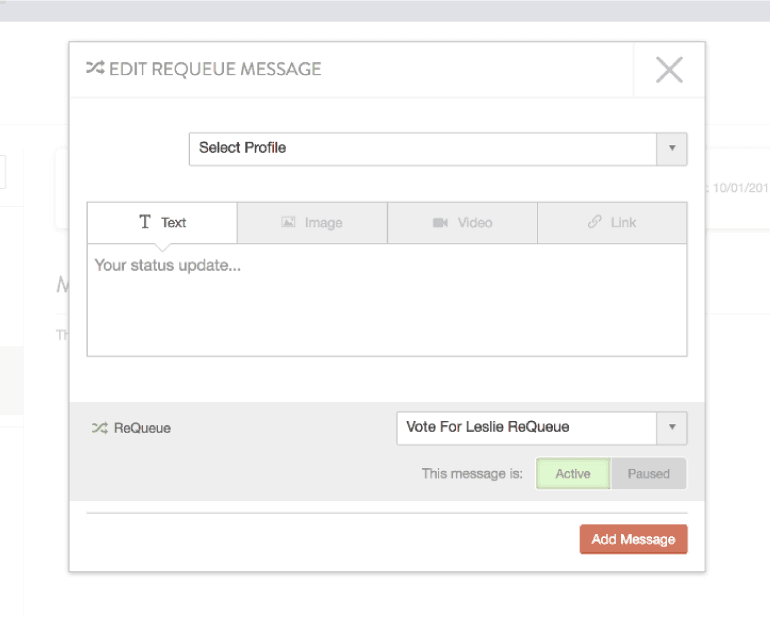Viewport: 770px width, 617px height.
Task: Click the ReQueue label text
Action: tap(142, 428)
